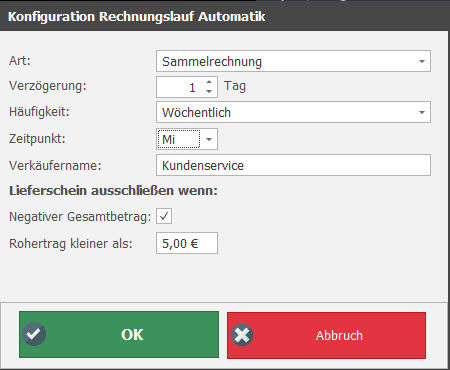This screenshot has height=370, width=450.
Task: Click the dialog title bar Konfiguration Rechnungslauf
Action: click(136, 17)
